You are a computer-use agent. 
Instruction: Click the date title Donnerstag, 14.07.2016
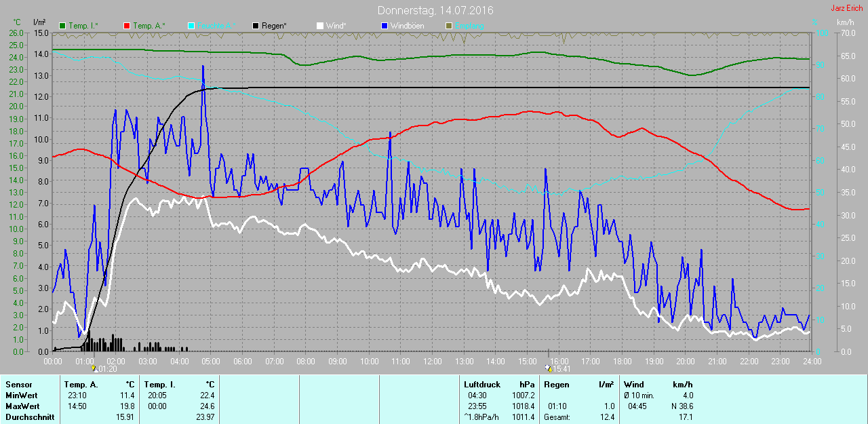[435, 11]
